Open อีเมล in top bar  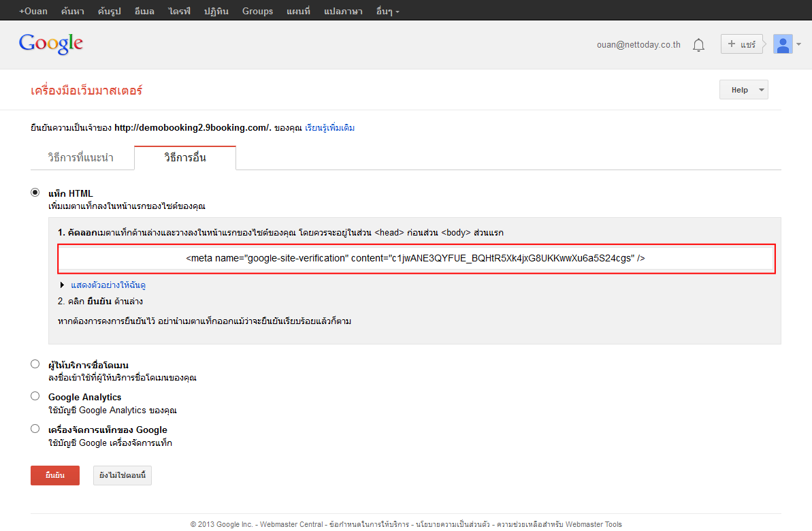tap(144, 11)
